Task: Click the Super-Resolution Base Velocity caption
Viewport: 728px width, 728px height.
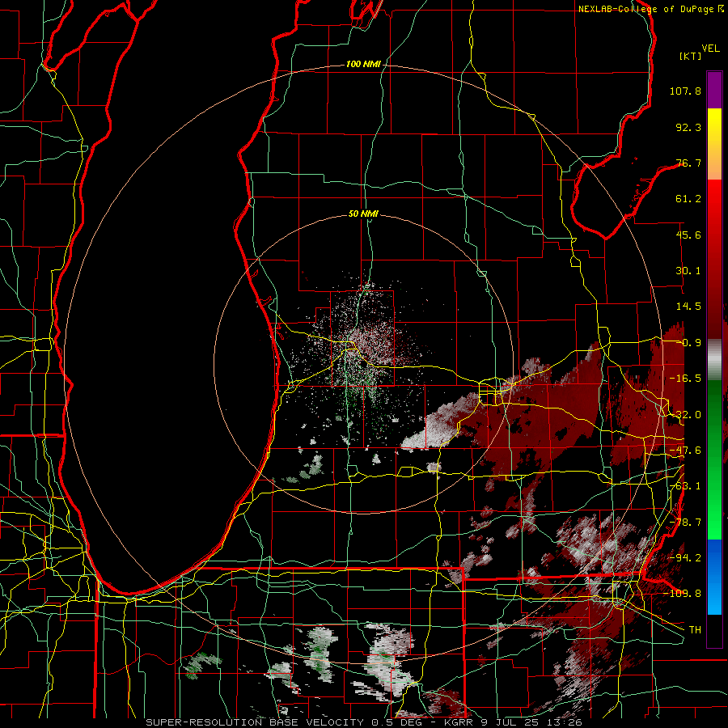Action: point(363,722)
